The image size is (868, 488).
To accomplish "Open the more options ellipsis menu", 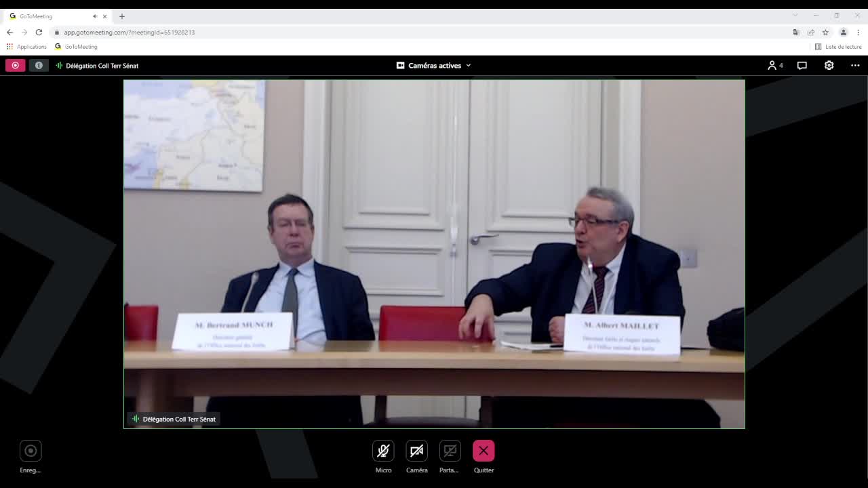I will [x=855, y=66].
